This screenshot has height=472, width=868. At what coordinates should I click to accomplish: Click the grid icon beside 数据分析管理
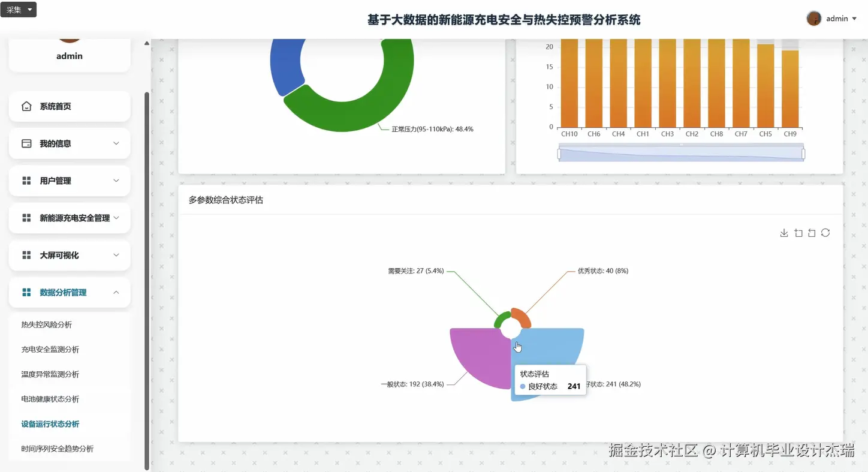26,292
